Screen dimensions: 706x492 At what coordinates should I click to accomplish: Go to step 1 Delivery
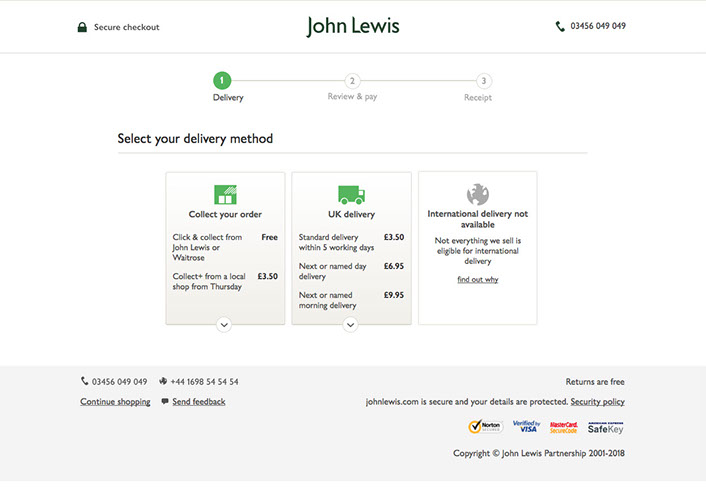pyautogui.click(x=222, y=81)
